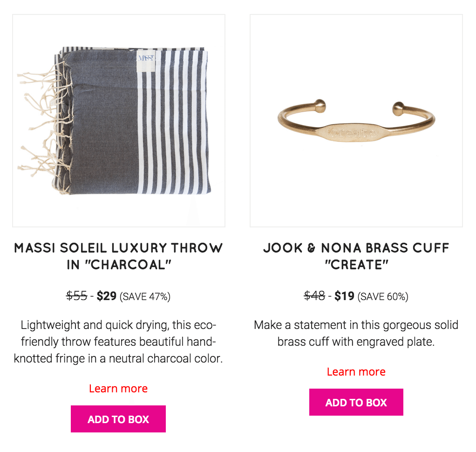Image resolution: width=476 pixels, height=452 pixels.
Task: Open the Massi Soleil throw product image
Action: point(119,121)
